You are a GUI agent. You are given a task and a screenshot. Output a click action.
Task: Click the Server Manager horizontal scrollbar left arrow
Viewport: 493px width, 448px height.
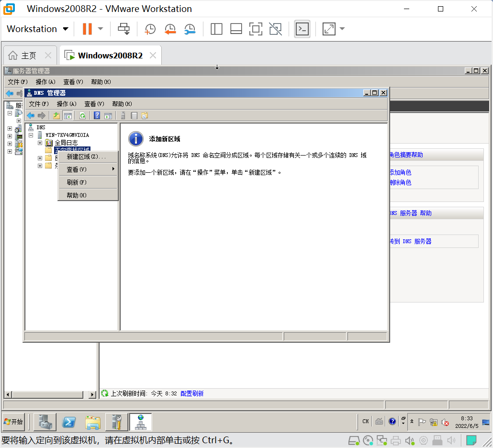(8, 394)
